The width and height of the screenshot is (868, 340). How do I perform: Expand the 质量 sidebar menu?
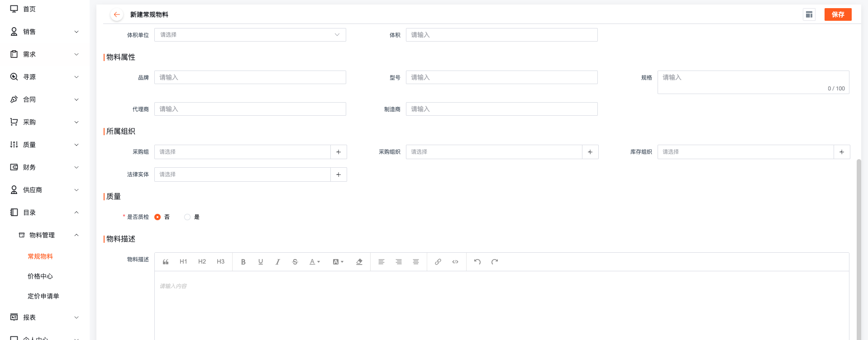[45, 145]
